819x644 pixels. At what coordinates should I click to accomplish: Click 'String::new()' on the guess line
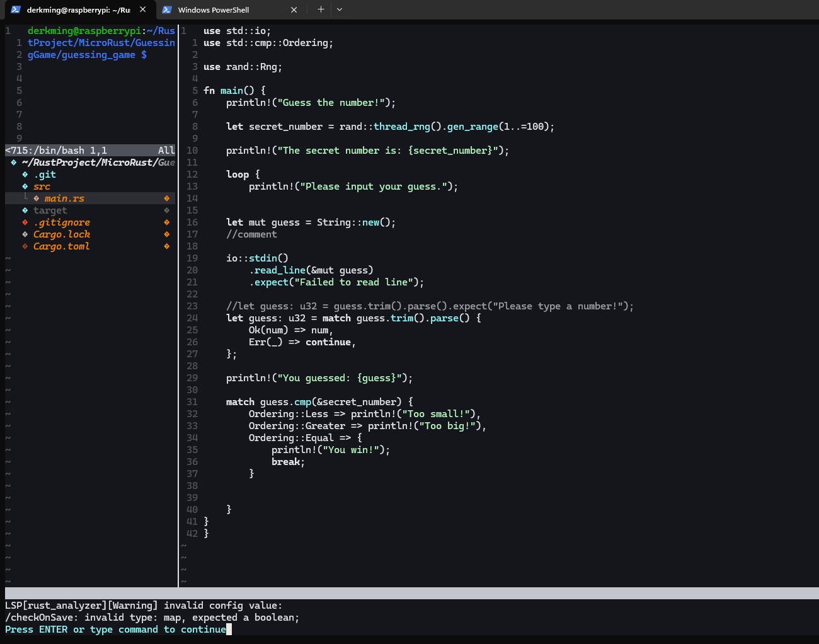coord(356,222)
